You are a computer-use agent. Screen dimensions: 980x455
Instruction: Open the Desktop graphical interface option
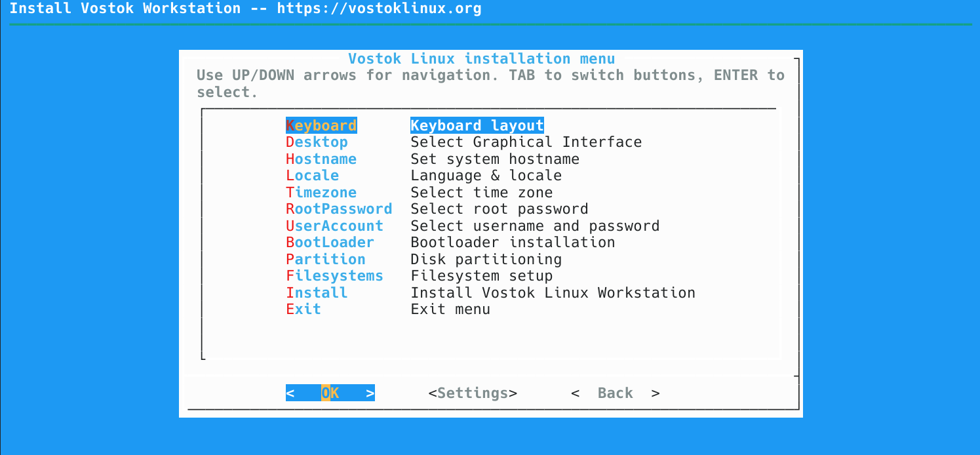(x=317, y=142)
